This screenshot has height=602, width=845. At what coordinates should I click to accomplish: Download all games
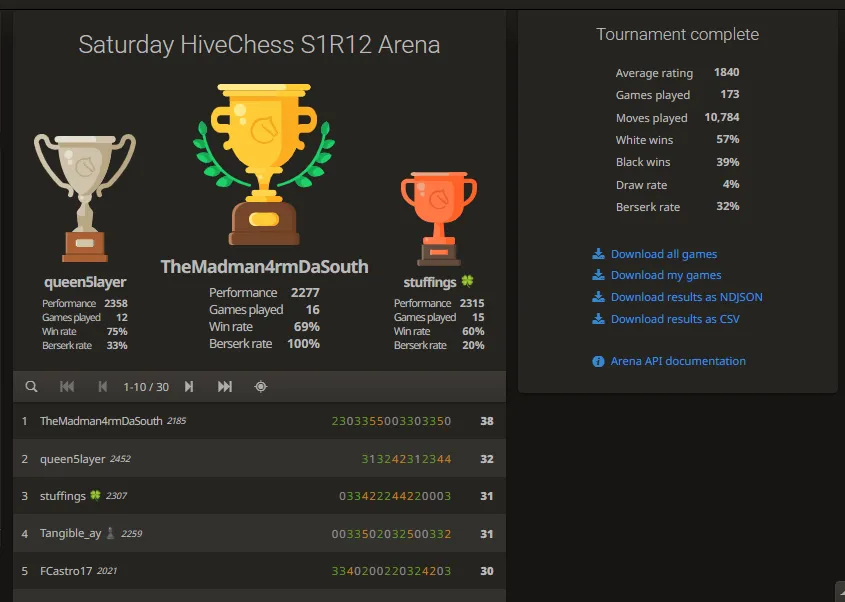tap(663, 254)
